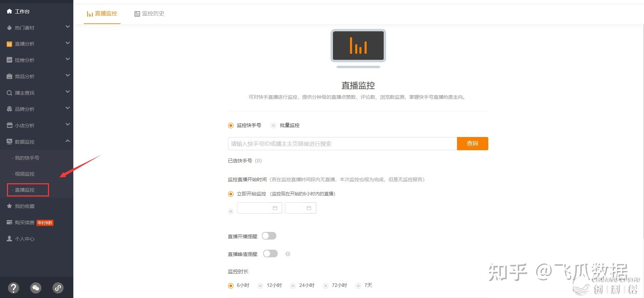Click the link icon in bottom bar
The width and height of the screenshot is (644, 298).
(x=58, y=288)
